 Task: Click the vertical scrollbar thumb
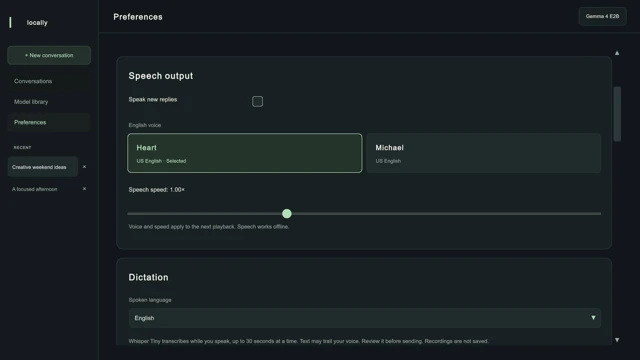(617, 114)
